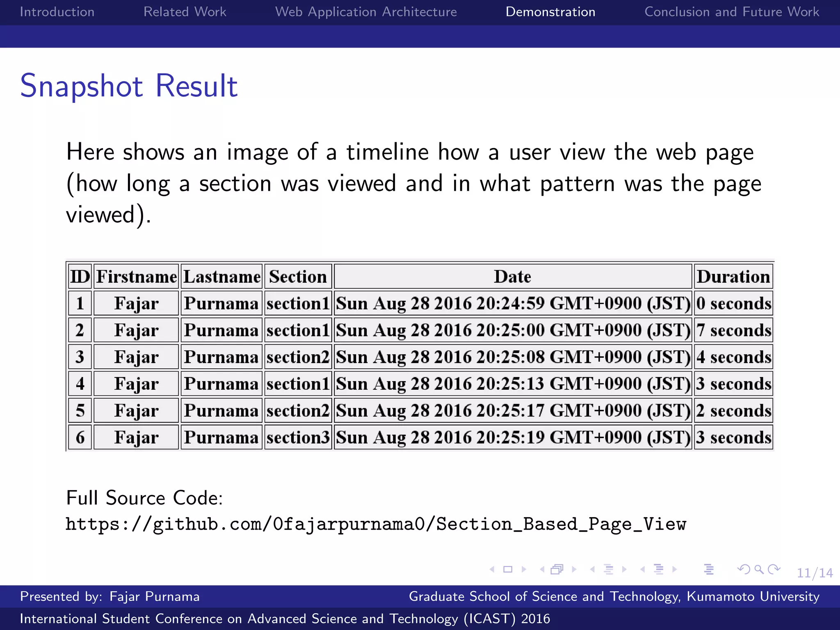Click the date cell with 20:25:00
Viewport: 840px width, 630px height.
[x=513, y=330]
